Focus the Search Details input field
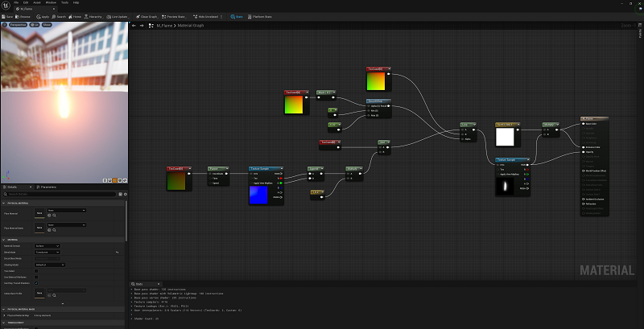The image size is (644, 329). [x=60, y=194]
